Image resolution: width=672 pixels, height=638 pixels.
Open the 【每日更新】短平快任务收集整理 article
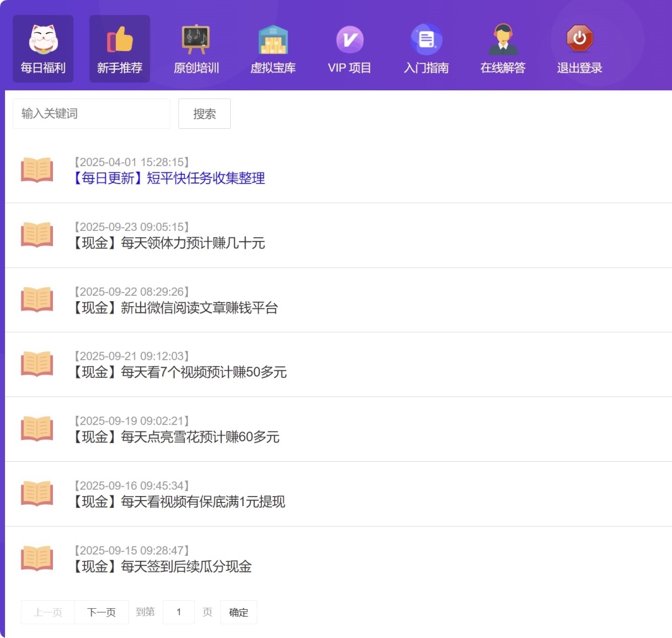(x=169, y=179)
